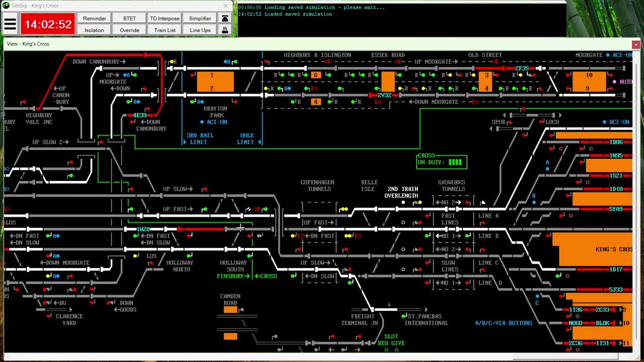The image size is (644, 362).
Task: Click train berth 1T31
Action: pyautogui.click(x=603, y=343)
